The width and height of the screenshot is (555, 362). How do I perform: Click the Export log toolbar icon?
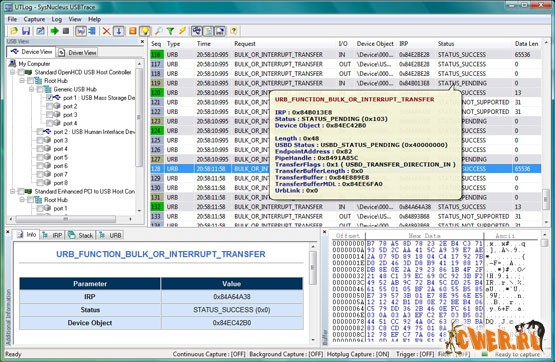[x=40, y=31]
